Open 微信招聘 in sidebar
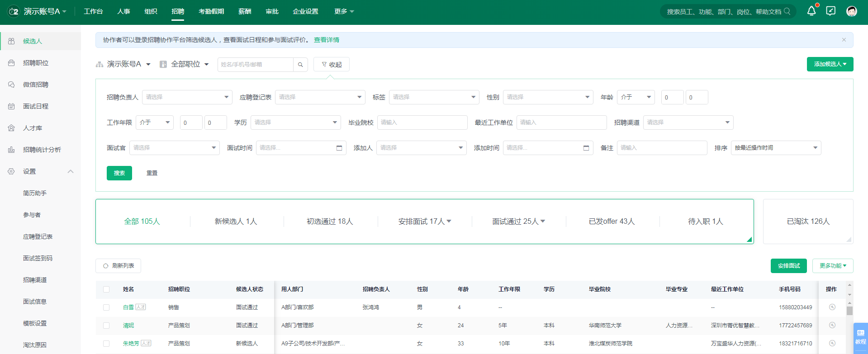868x354 pixels. [x=36, y=85]
